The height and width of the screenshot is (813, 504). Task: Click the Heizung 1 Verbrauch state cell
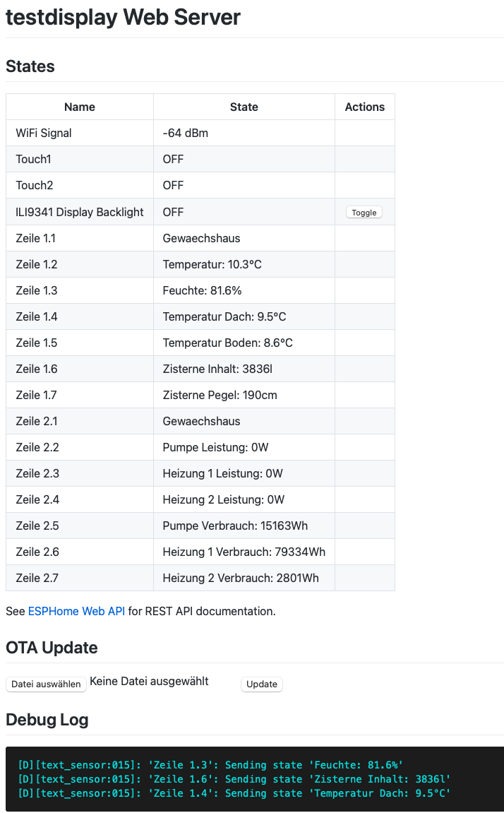[244, 552]
